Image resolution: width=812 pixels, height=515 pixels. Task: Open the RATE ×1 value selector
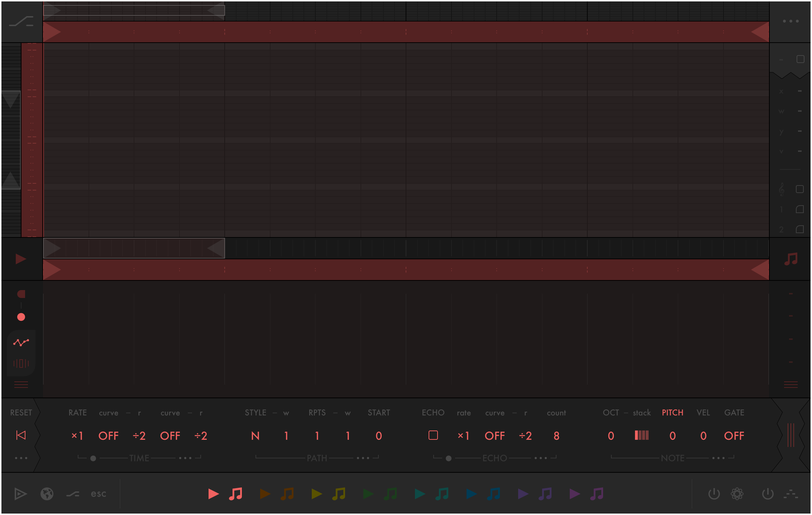(77, 436)
